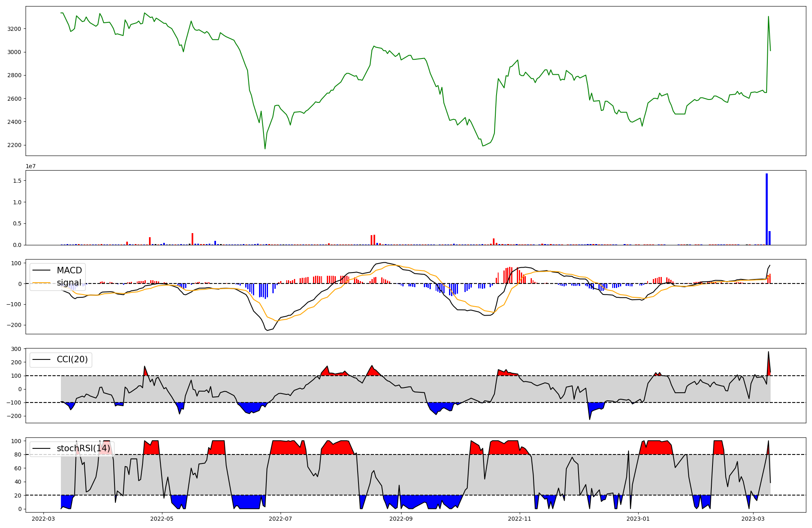This screenshot has height=528, width=812.
Task: Click the 2022-03 date axis label
Action: coord(43,519)
